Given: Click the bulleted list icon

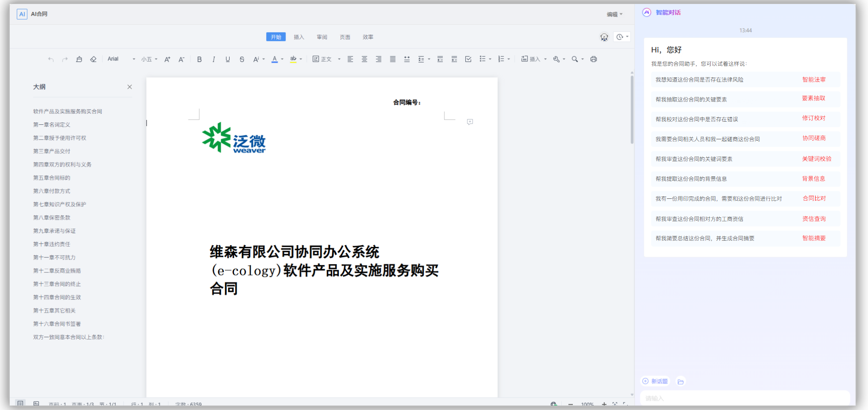Looking at the screenshot, I should 482,59.
